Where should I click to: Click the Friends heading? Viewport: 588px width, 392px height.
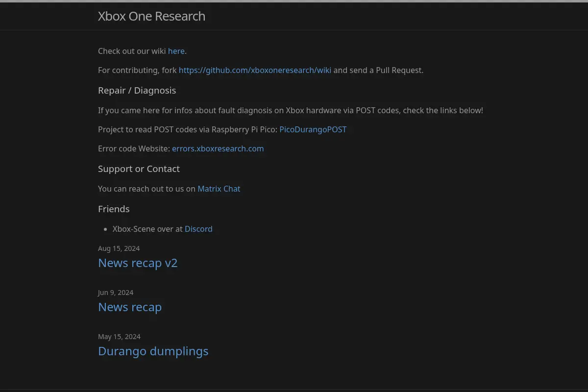[114, 209]
